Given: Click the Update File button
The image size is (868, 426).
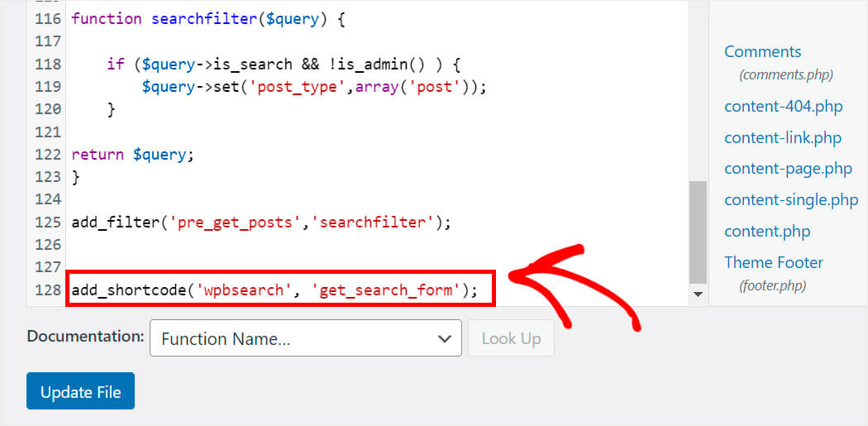Looking at the screenshot, I should pyautogui.click(x=80, y=391).
